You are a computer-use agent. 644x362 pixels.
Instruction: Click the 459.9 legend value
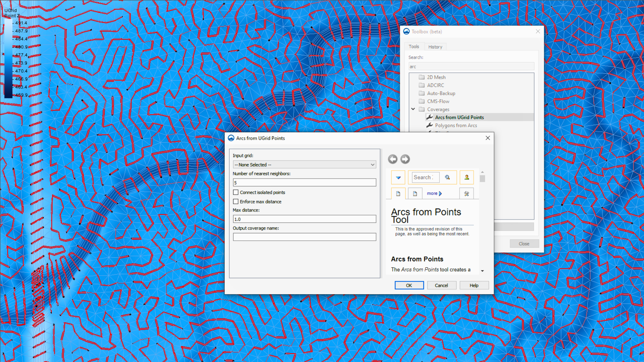tap(21, 95)
